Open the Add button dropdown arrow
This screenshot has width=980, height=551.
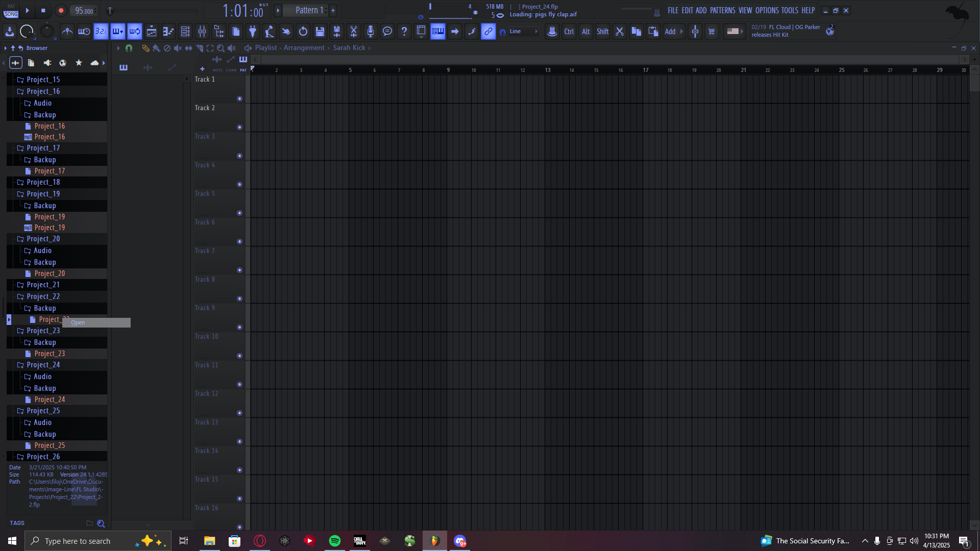[681, 32]
